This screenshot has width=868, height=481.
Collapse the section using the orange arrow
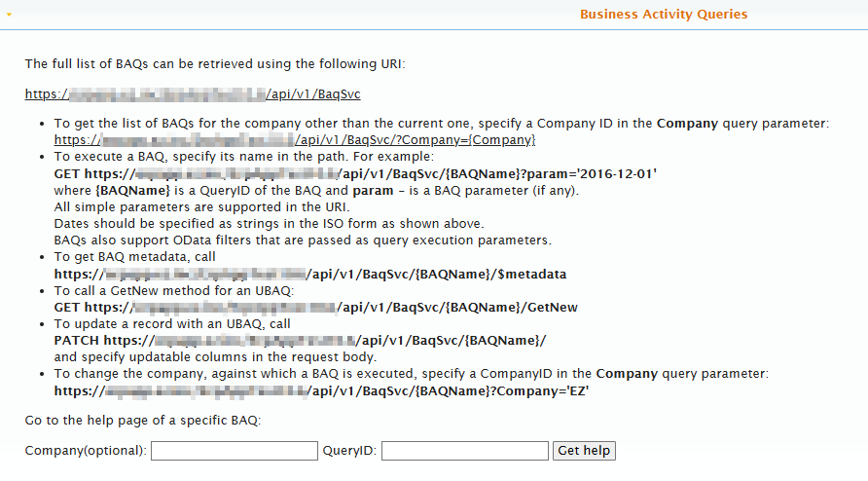(x=9, y=15)
